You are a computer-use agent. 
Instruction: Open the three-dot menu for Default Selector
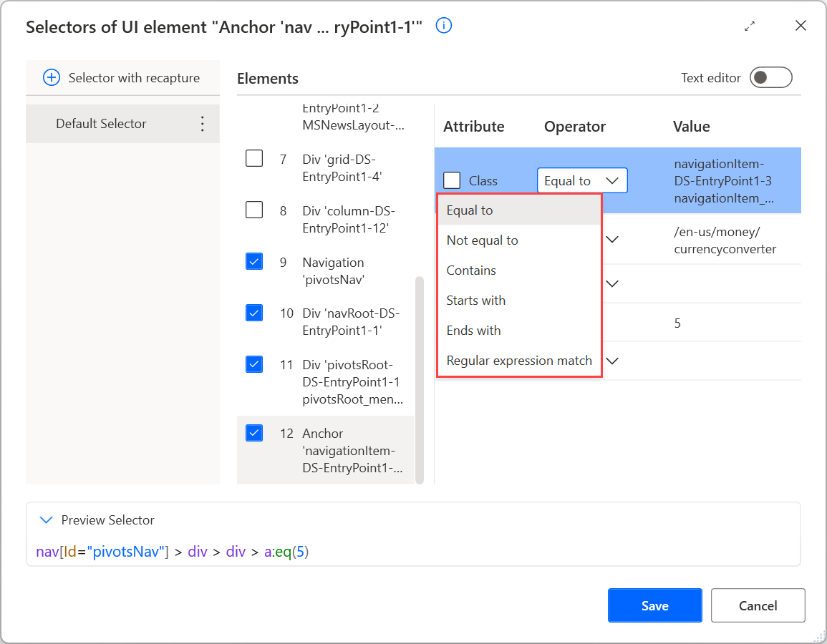[203, 124]
